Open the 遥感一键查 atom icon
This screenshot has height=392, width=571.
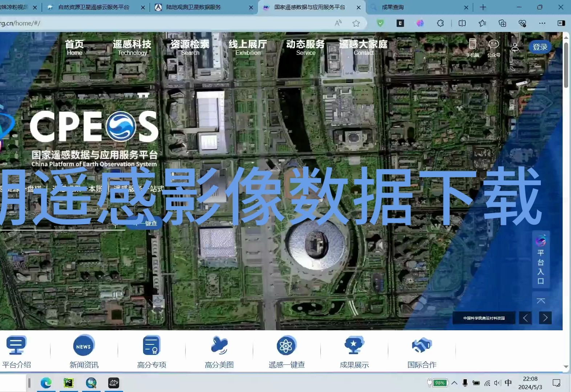[287, 346]
